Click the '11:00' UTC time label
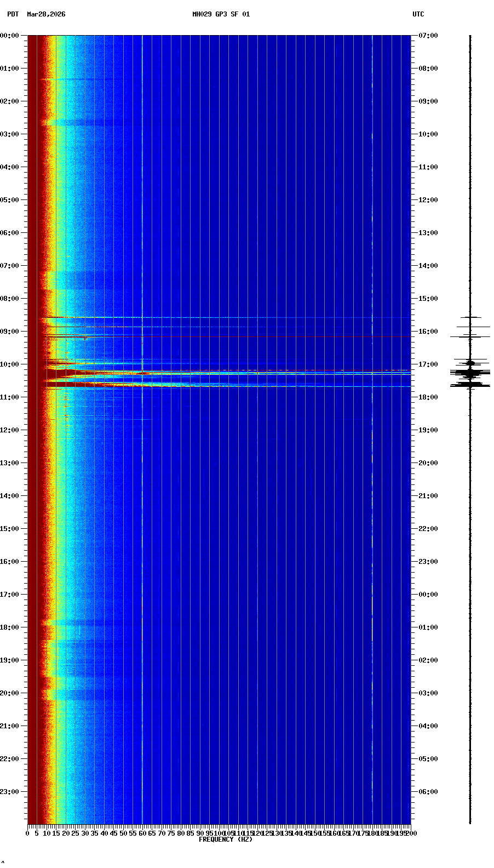The height and width of the screenshot is (868, 494). pos(428,167)
